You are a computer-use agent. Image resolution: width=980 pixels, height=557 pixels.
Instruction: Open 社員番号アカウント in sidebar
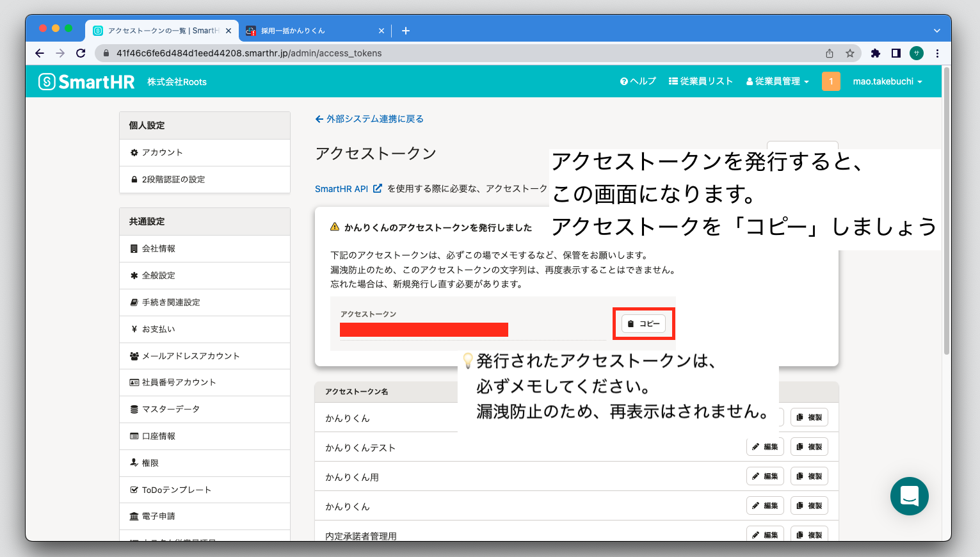tap(205, 382)
